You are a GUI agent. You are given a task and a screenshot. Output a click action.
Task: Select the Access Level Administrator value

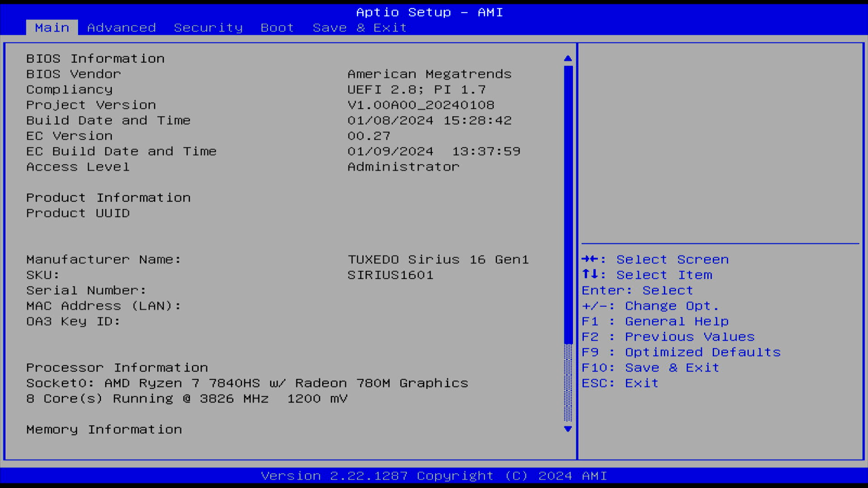click(403, 167)
